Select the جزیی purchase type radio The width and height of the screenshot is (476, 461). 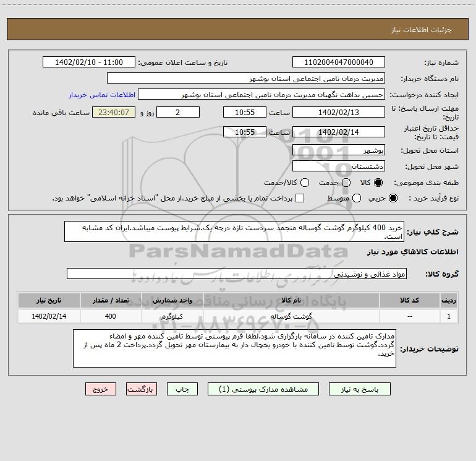393,198
